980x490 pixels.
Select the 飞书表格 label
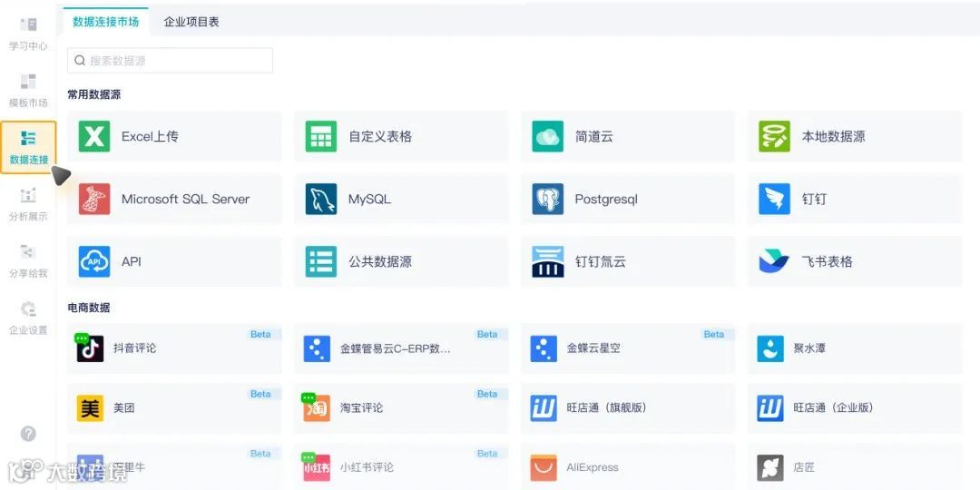click(827, 261)
